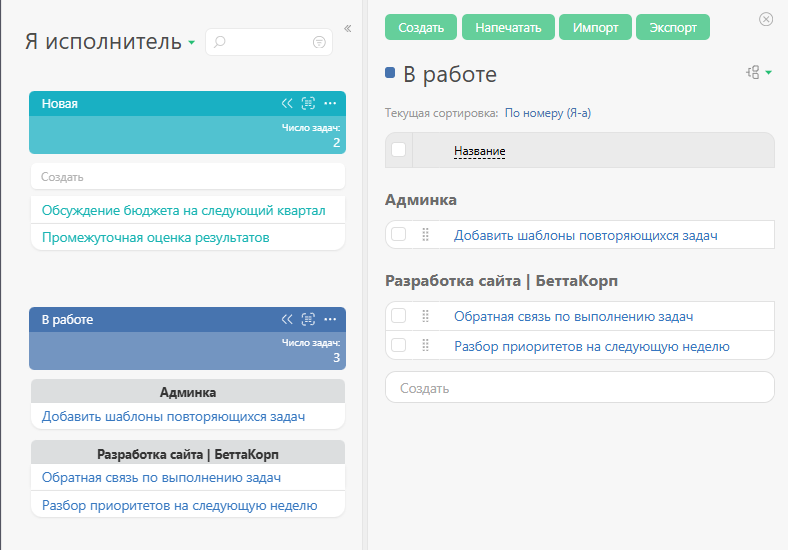Open the scan-view icon in Новая header
Screen dimensions: 788x550
coord(308,104)
